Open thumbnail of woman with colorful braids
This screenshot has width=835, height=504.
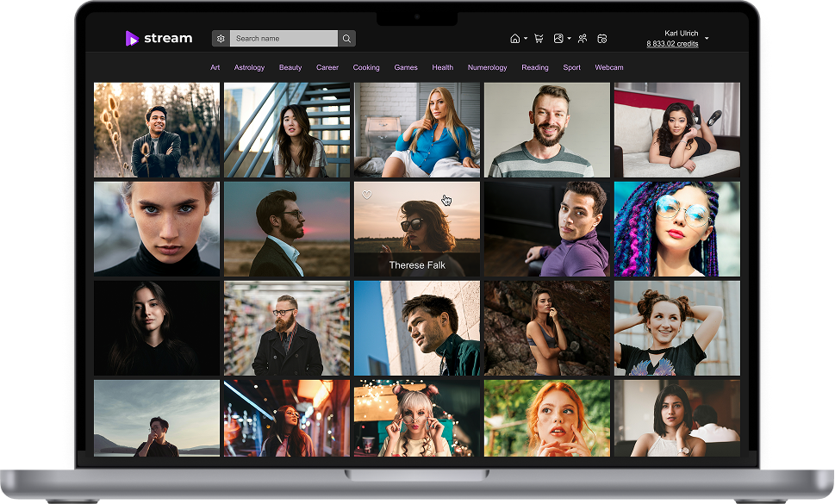(676, 228)
